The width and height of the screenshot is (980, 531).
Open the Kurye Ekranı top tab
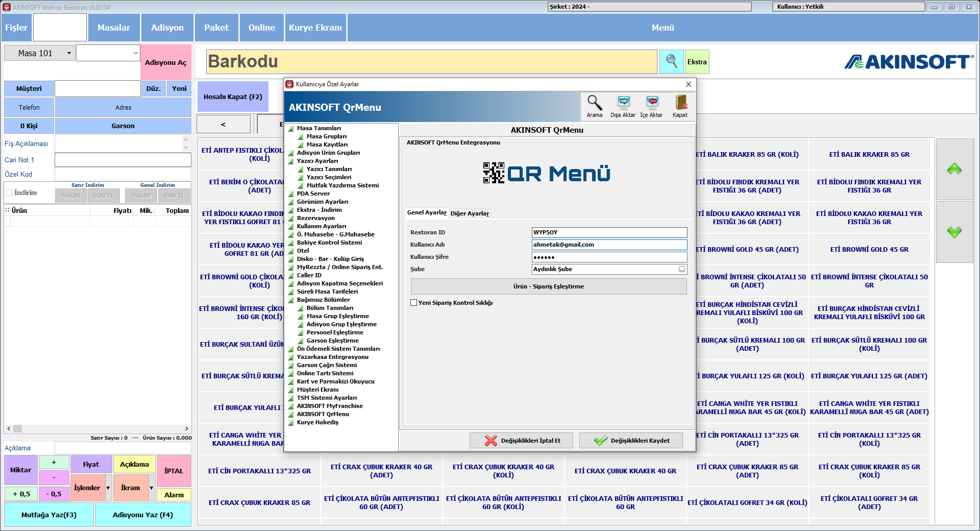pyautogui.click(x=315, y=28)
